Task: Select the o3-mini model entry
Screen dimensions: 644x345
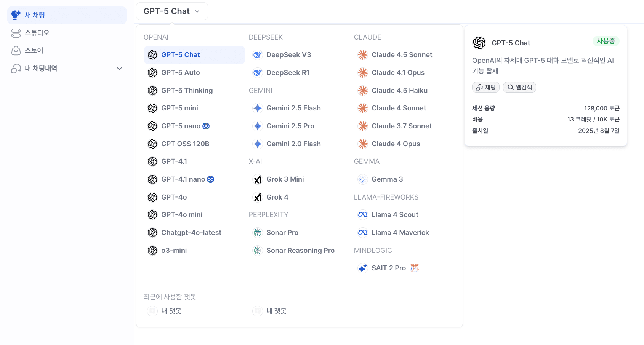Action: [174, 251]
